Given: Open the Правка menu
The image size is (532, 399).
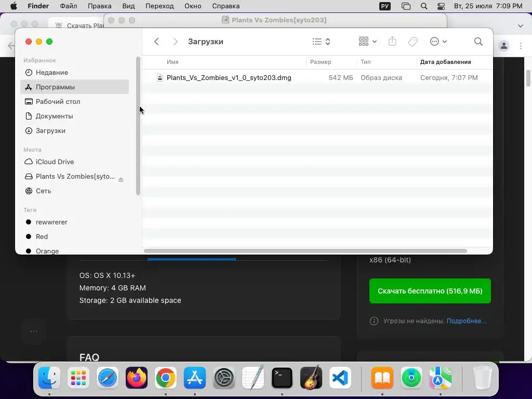Looking at the screenshot, I should [99, 6].
